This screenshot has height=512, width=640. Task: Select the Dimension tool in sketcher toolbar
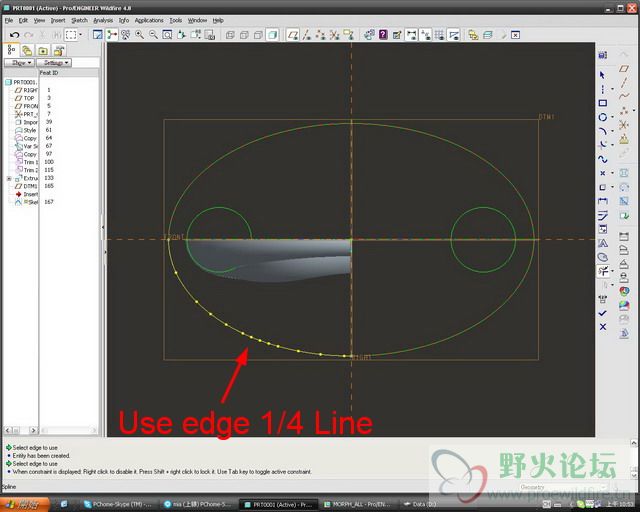click(x=602, y=201)
